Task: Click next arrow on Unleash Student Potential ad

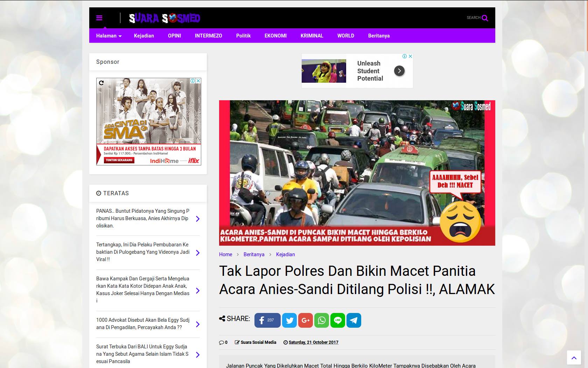Action: coord(399,71)
